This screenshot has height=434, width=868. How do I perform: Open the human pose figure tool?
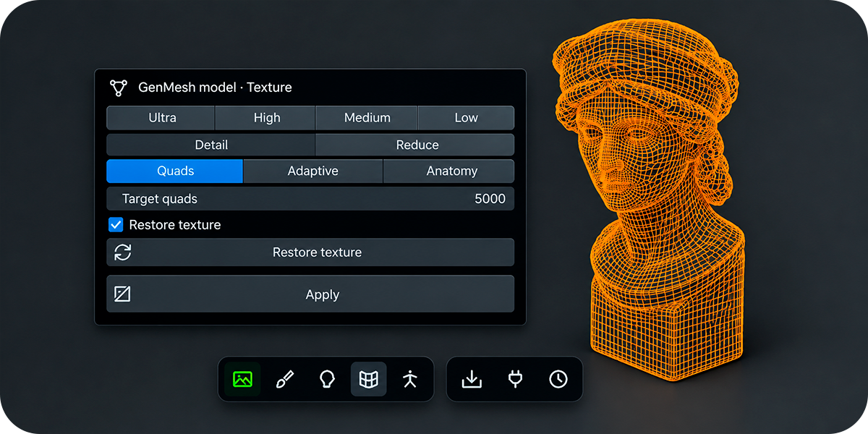tap(411, 379)
